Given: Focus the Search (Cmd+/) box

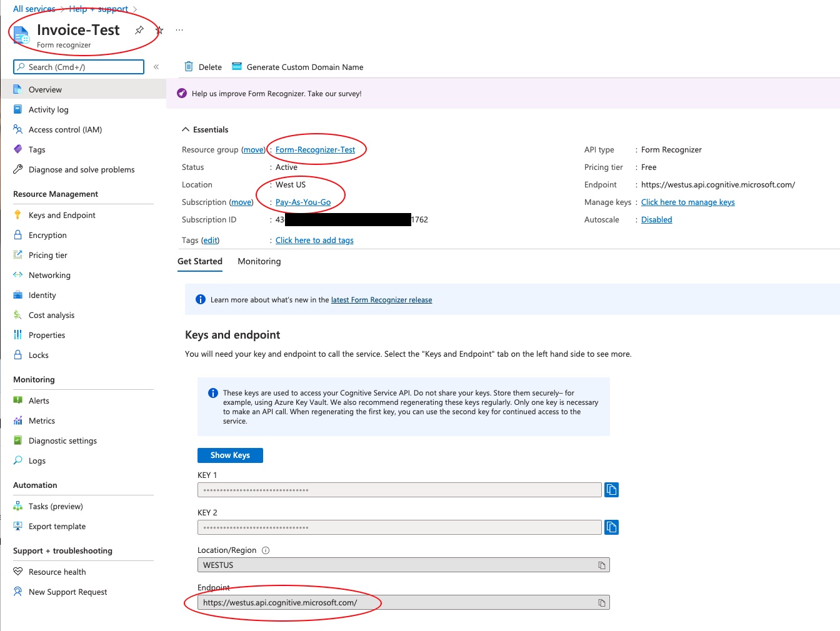Looking at the screenshot, I should [79, 67].
